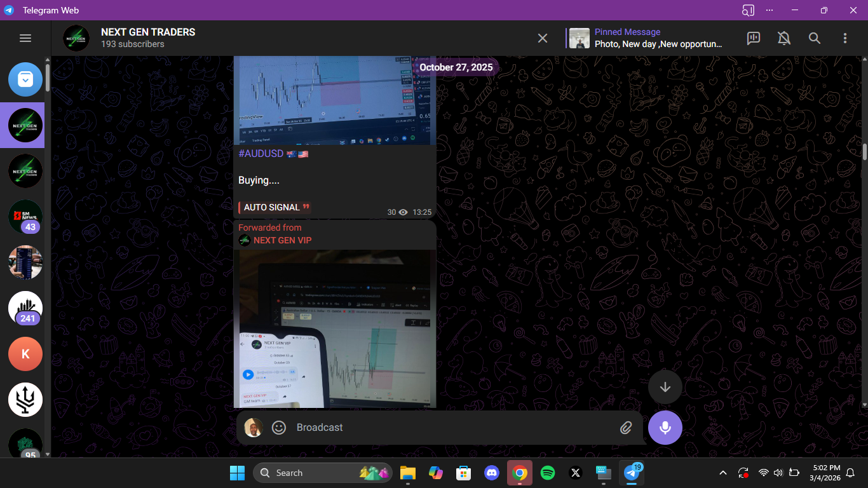Open Telegram Web window three-dot menu

click(x=770, y=10)
